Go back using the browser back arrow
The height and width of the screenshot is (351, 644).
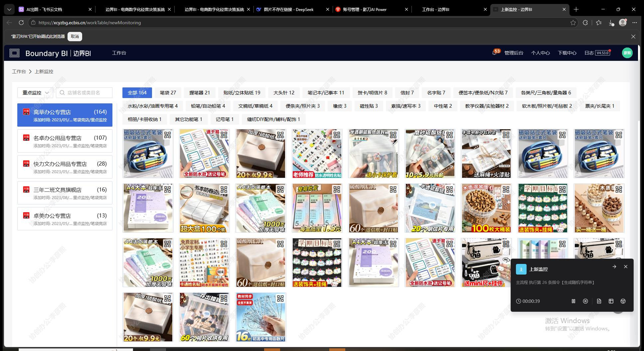tap(9, 23)
